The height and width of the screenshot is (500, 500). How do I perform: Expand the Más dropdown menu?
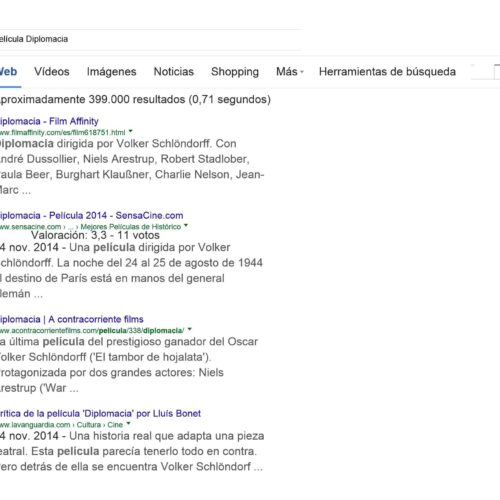click(289, 72)
